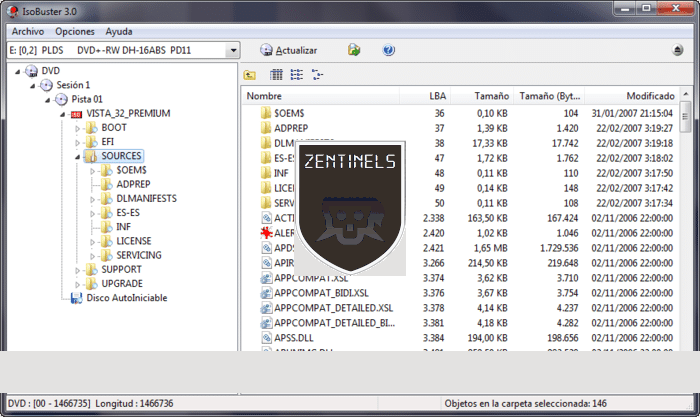Click the file list scroll-up arrow

[x=686, y=94]
